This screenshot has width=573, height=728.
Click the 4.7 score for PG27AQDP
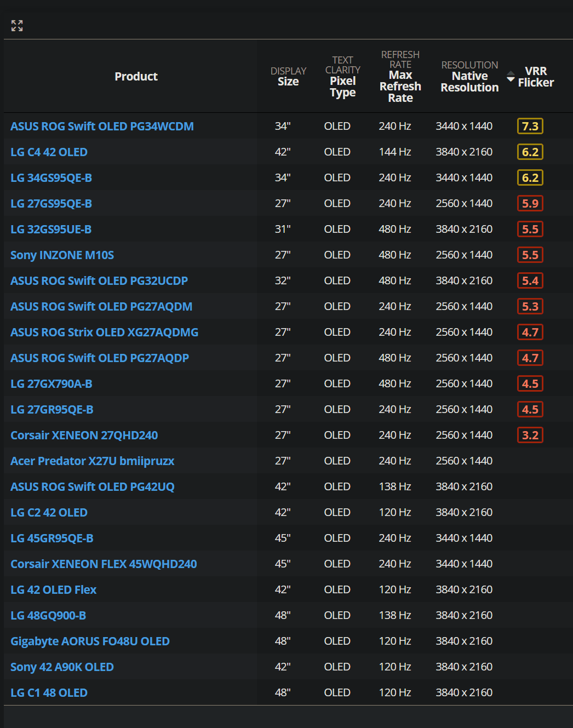(x=530, y=358)
